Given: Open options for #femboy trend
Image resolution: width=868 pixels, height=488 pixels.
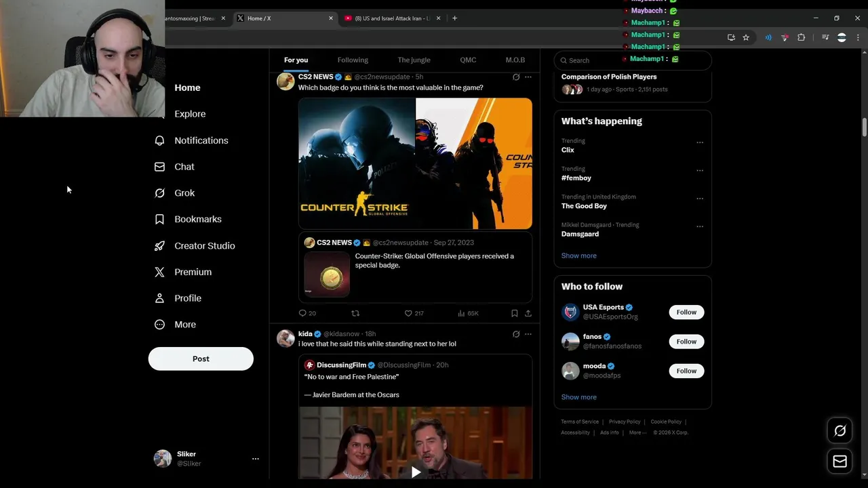Looking at the screenshot, I should coord(700,170).
